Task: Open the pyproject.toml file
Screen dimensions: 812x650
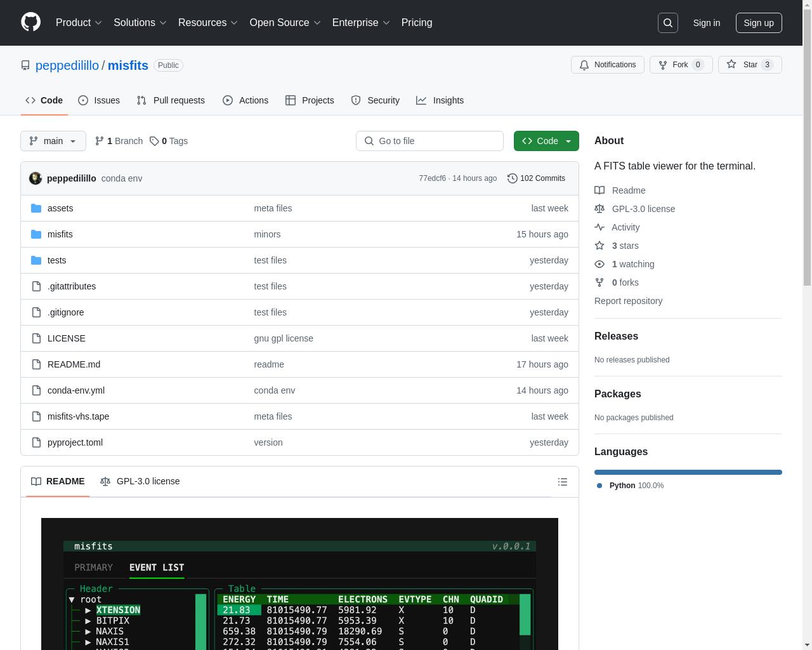Action: pyautogui.click(x=75, y=442)
